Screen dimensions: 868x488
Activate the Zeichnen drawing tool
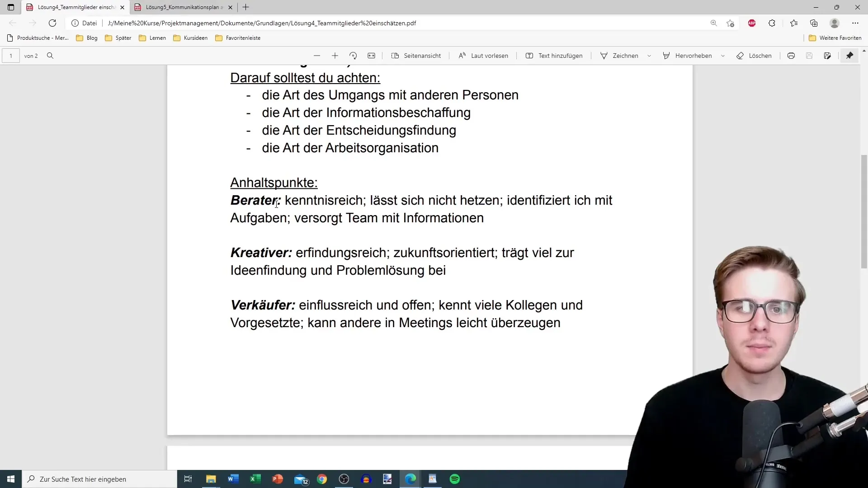619,56
